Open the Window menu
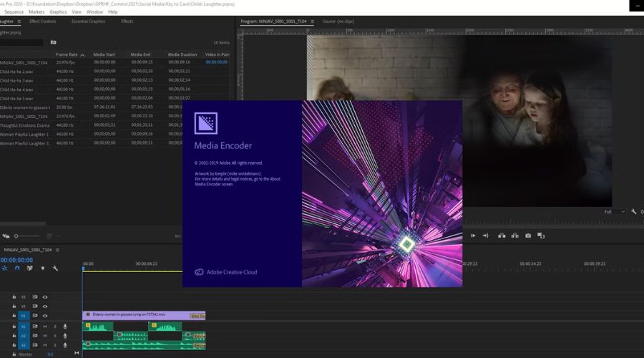 (95, 12)
